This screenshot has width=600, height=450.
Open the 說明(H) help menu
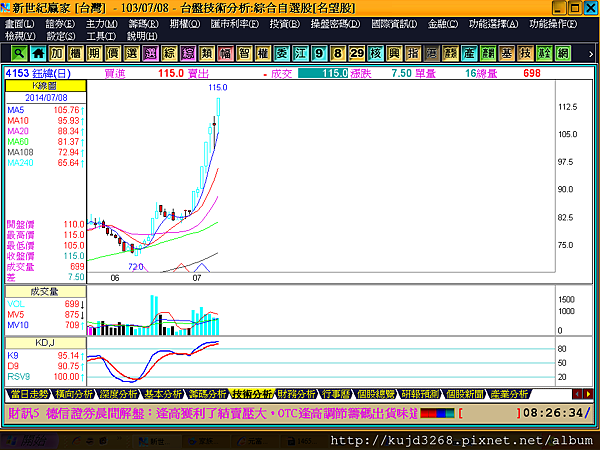[142, 36]
